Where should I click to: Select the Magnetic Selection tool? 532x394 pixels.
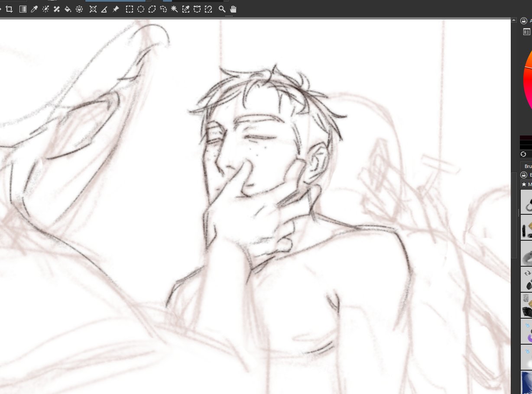point(208,9)
